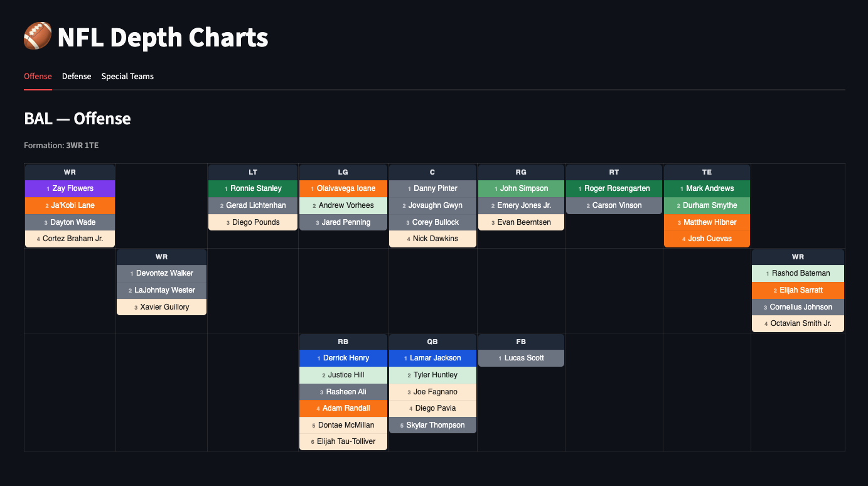Click Gerad Lichtenhan's row
The image size is (868, 486).
[253, 205]
